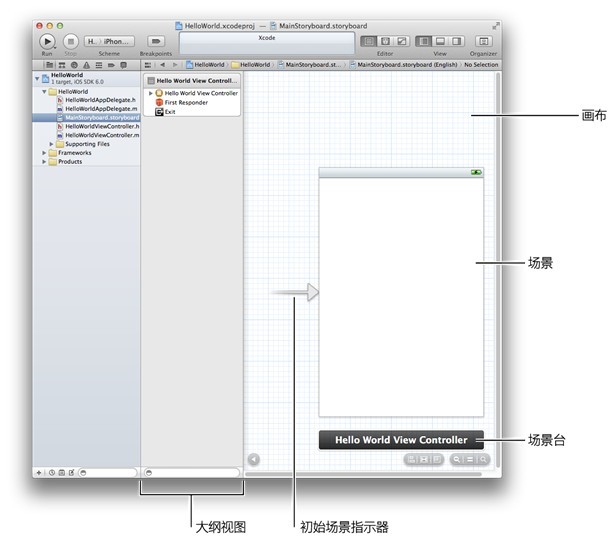Click the Hello World View Controller scene dock
Viewport: 610px width, 537px height.
point(400,439)
